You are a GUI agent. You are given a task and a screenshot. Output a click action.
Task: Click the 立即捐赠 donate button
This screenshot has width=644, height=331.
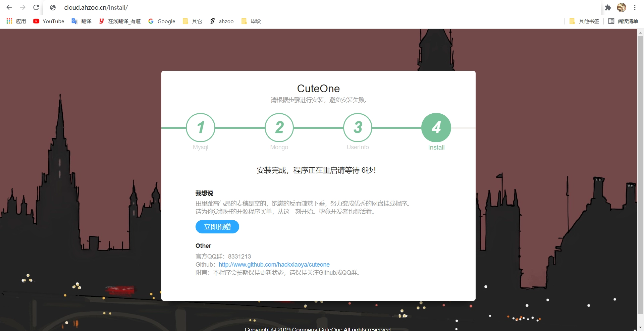pos(217,227)
